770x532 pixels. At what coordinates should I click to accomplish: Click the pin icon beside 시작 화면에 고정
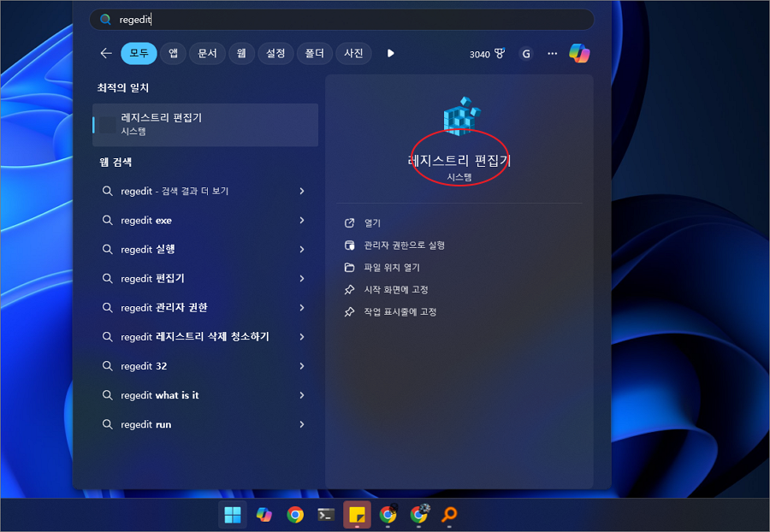tap(349, 290)
